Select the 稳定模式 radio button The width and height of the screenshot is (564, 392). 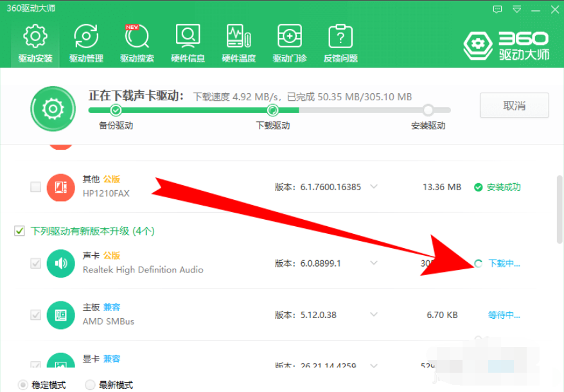click(x=23, y=385)
